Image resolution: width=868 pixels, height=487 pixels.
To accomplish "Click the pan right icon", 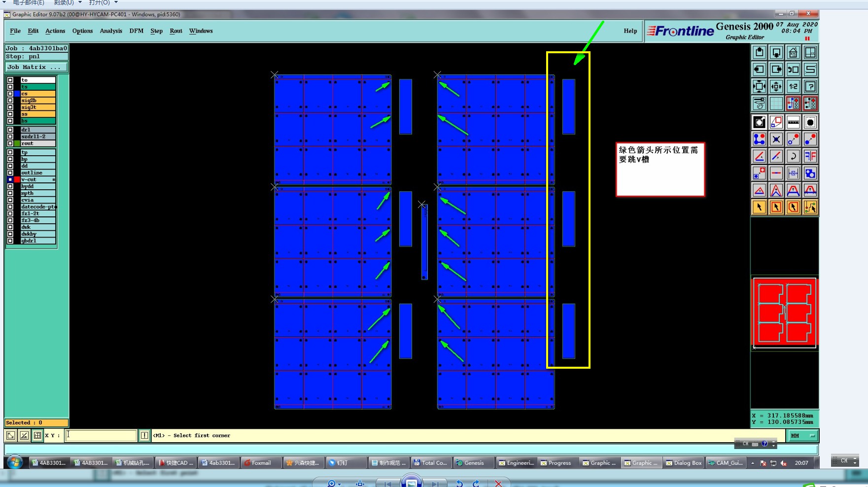I will [x=776, y=70].
